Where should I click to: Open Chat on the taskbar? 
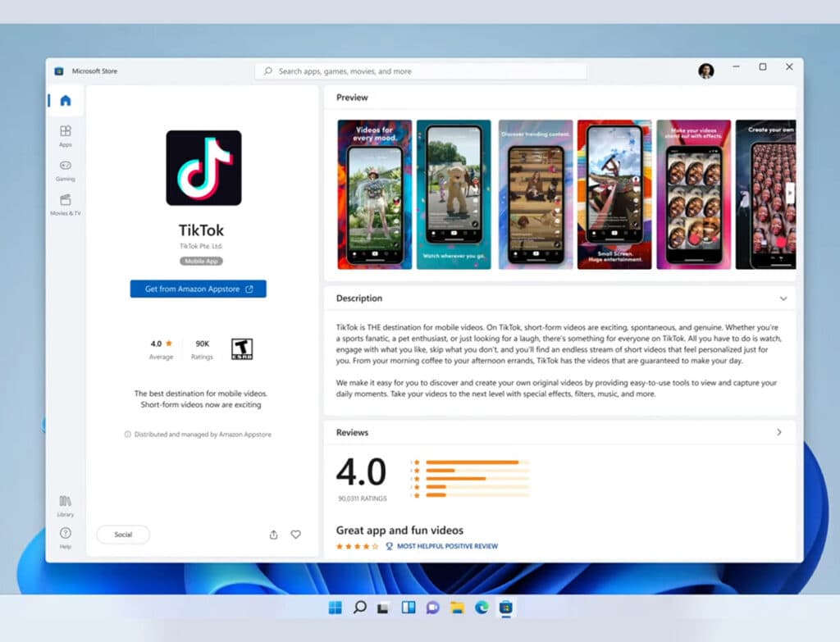tap(433, 608)
